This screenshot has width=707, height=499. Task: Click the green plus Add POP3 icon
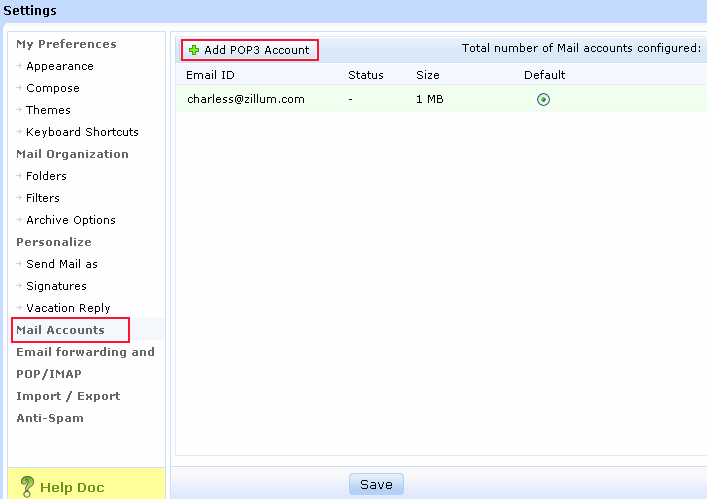pyautogui.click(x=194, y=50)
